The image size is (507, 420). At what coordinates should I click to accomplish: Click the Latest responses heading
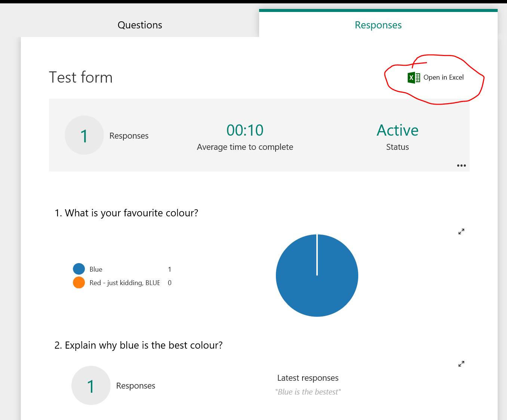pyautogui.click(x=308, y=378)
